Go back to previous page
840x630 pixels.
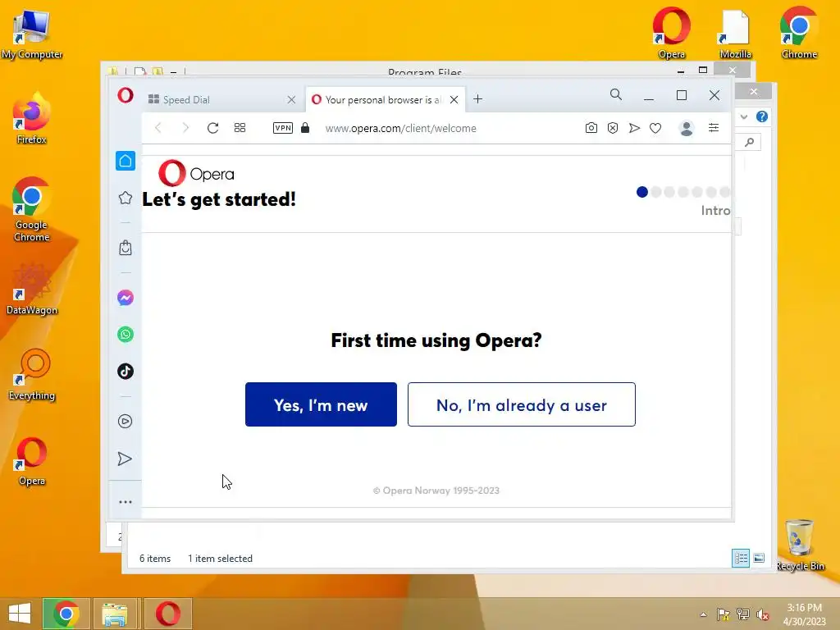tap(158, 128)
